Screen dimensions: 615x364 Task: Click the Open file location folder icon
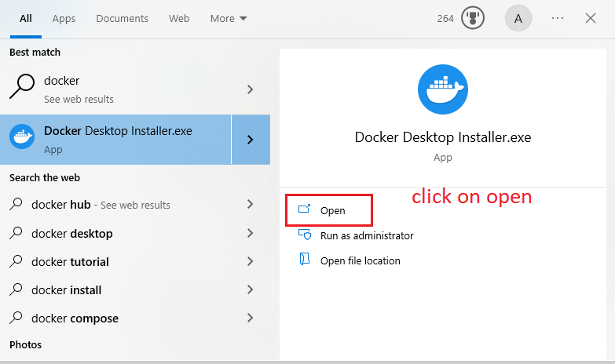coord(305,260)
